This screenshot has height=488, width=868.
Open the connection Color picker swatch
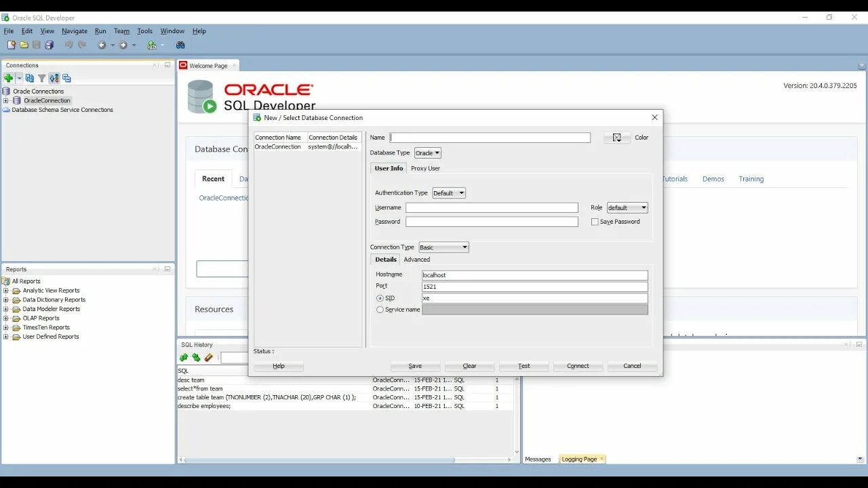617,138
